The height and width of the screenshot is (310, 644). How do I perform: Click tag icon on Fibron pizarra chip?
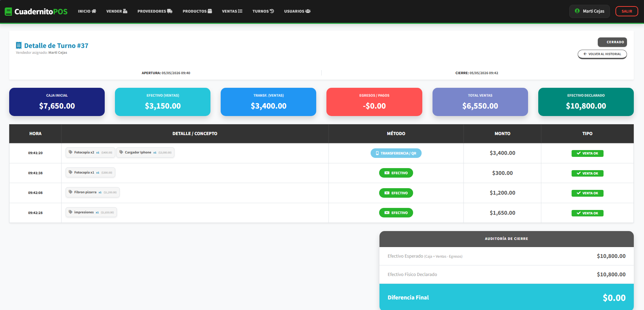pos(70,192)
